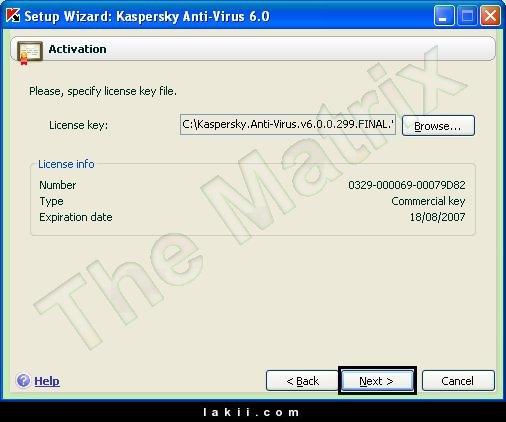506x422 pixels.
Task: Click the Kaspersky logo icon in title bar
Action: click(13, 15)
